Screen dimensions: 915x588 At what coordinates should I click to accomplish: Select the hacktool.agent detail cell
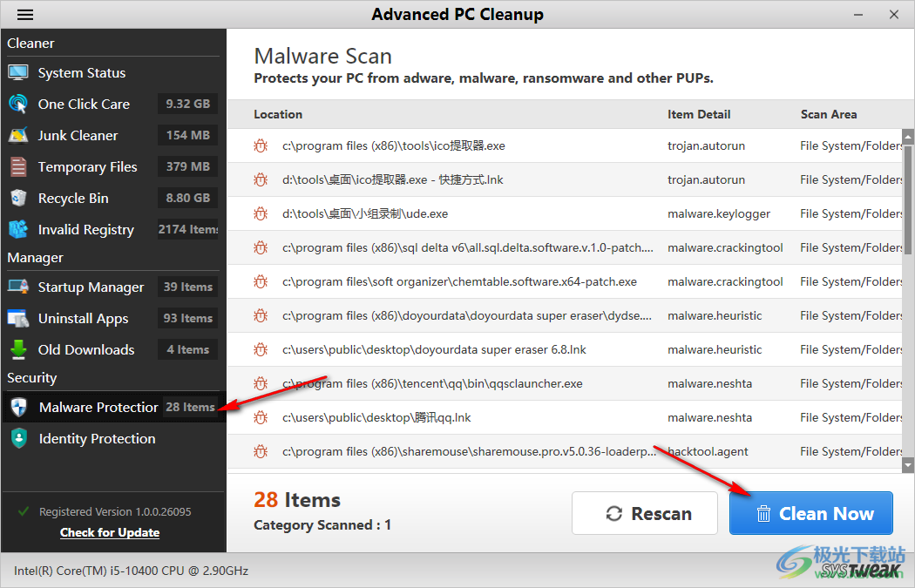(708, 451)
